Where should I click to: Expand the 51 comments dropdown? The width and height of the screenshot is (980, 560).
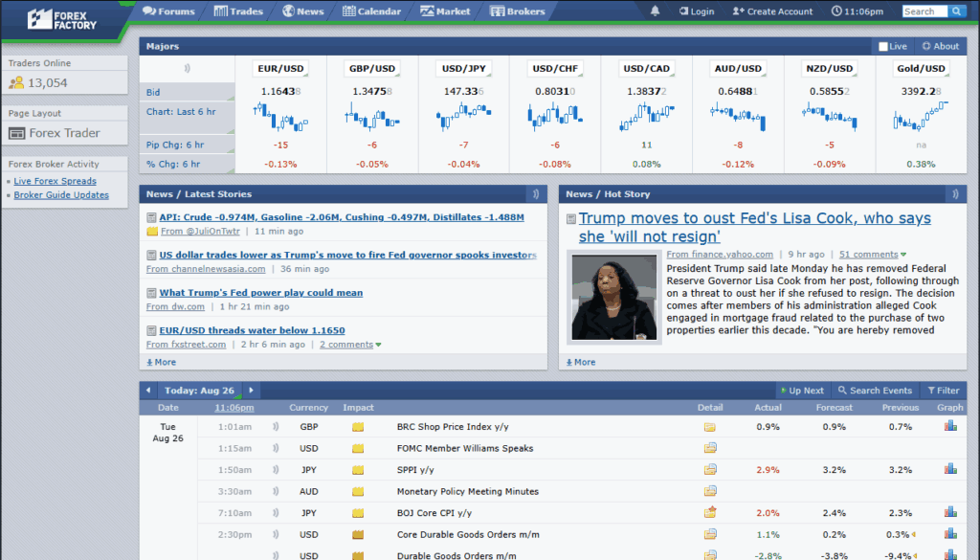[x=903, y=255]
